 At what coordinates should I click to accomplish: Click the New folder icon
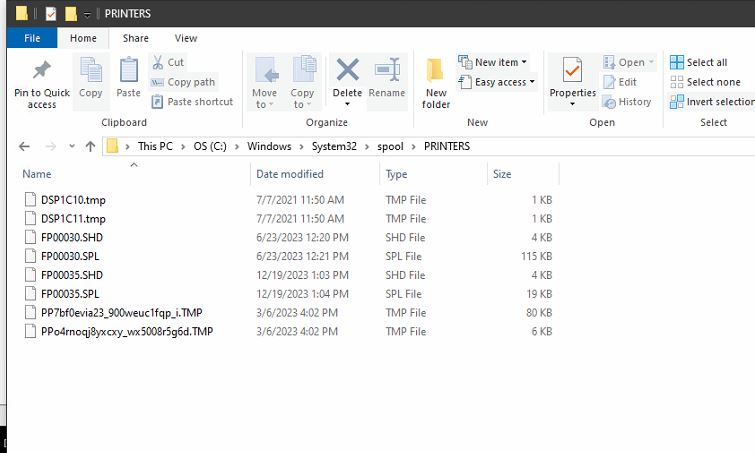[435, 70]
